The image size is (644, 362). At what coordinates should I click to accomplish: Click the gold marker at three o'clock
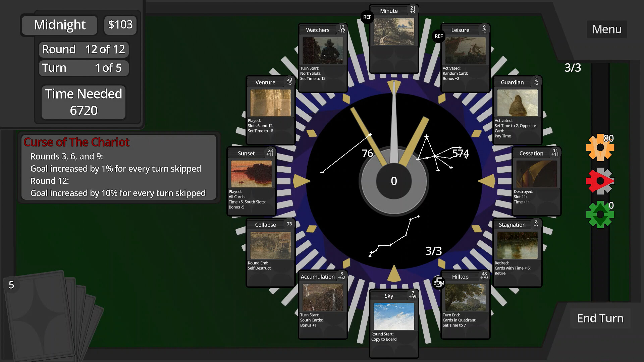pos(487,181)
